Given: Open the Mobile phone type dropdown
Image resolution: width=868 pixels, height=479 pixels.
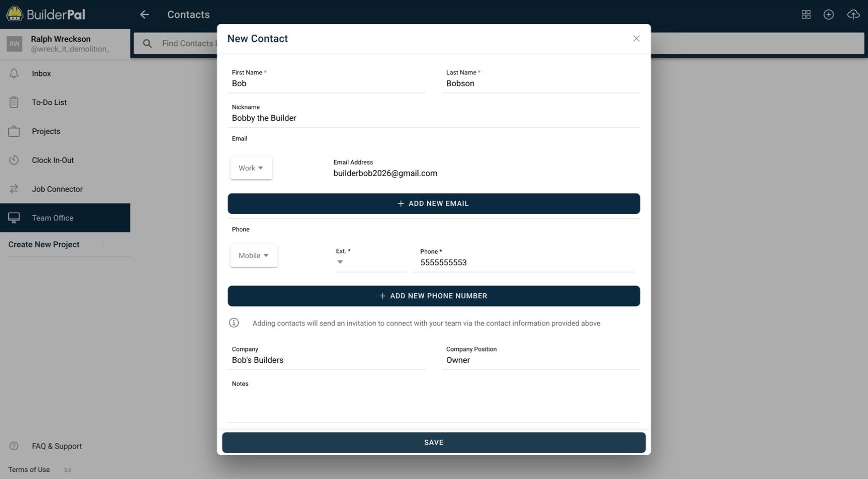Looking at the screenshot, I should [x=254, y=256].
